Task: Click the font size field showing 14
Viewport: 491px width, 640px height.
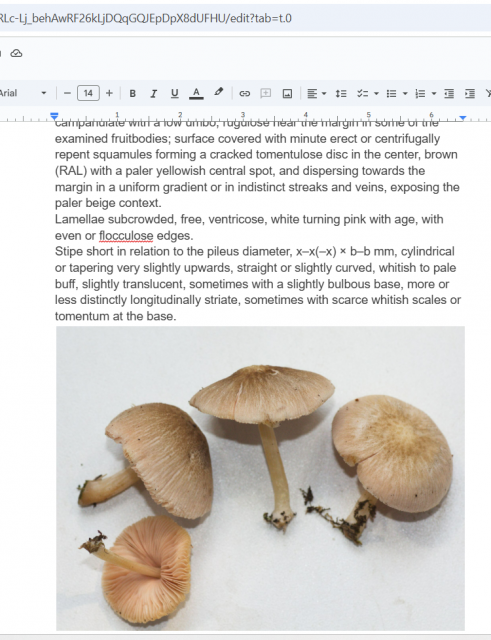Action: tap(88, 93)
